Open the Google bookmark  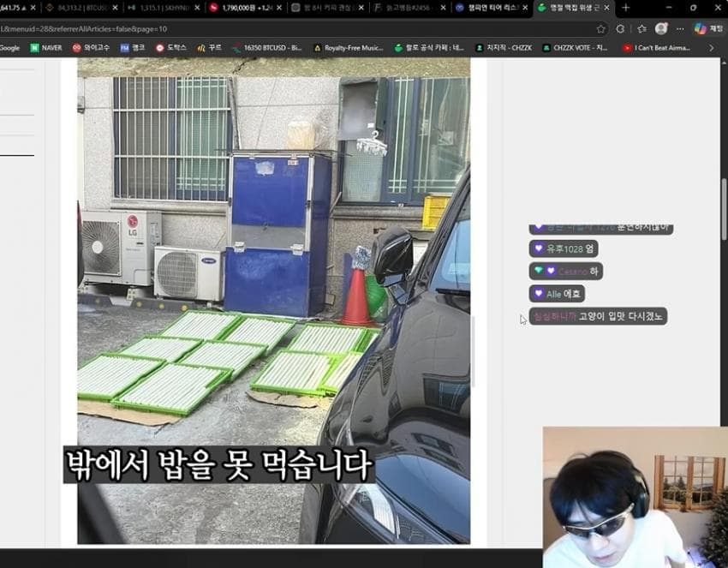tap(9, 48)
